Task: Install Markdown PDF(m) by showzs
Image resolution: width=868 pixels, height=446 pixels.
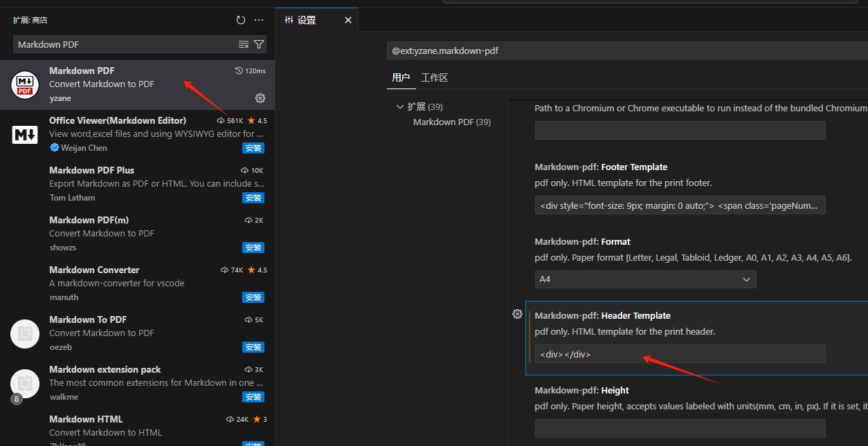Action: (x=253, y=248)
